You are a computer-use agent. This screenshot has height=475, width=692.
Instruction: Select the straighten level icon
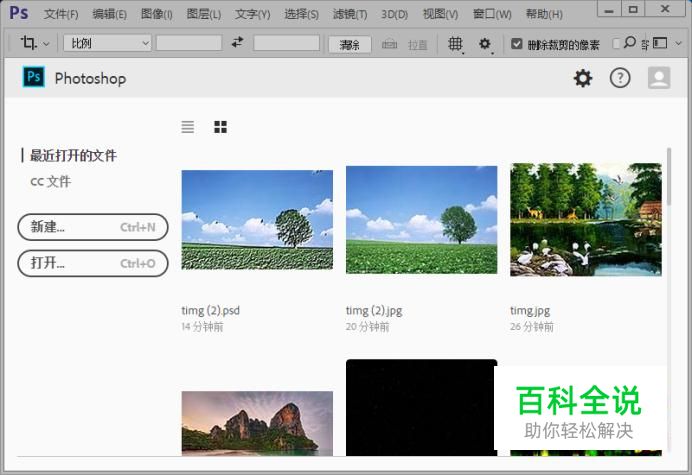coord(389,44)
